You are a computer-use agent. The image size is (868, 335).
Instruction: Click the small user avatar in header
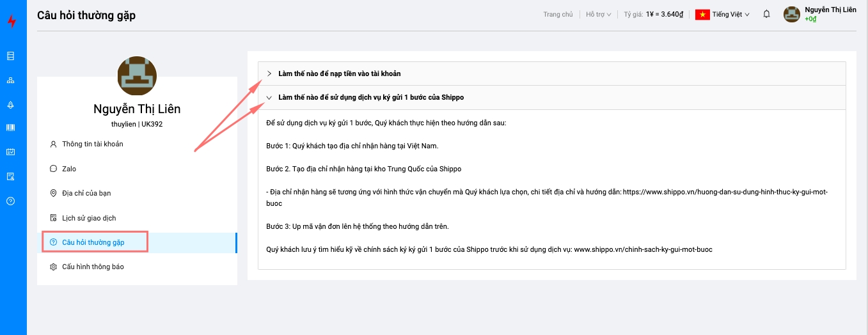(x=792, y=15)
